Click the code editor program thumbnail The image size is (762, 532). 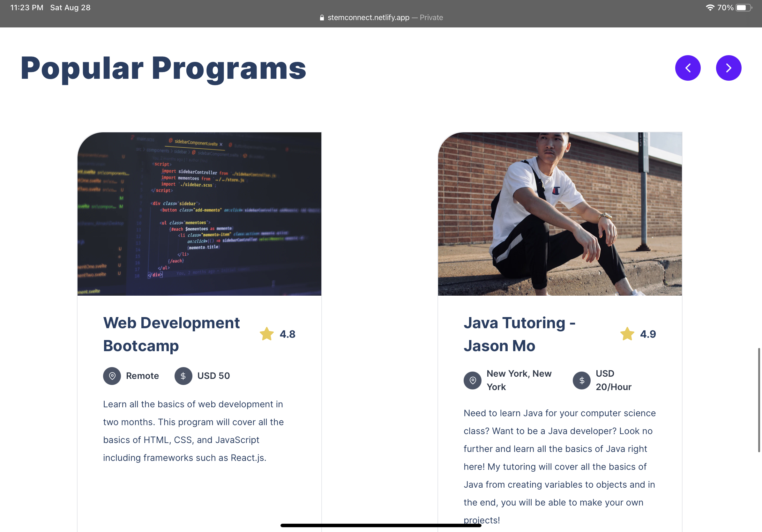pos(199,214)
